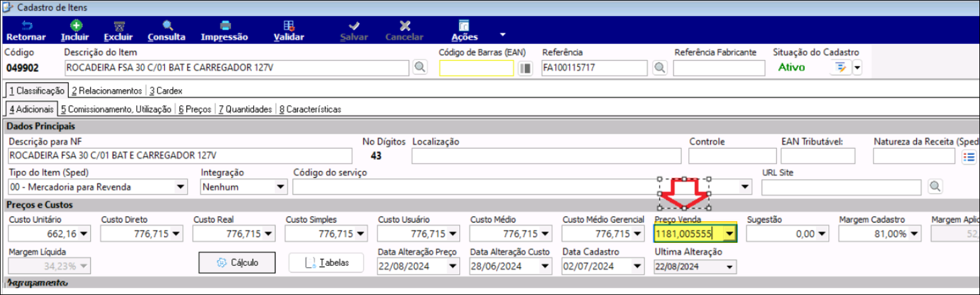This screenshot has width=980, height=295.
Task: Click the Preço Venda value field
Action: (689, 234)
